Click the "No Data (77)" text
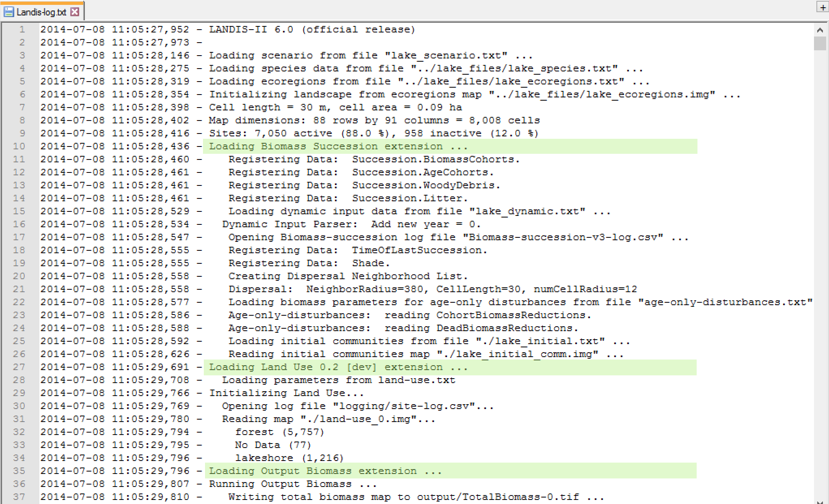The width and height of the screenshot is (829, 504). tap(273, 445)
